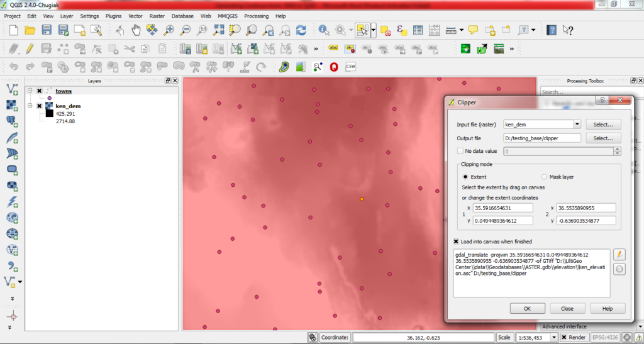This screenshot has width=644, height=344.
Task: Click the Add Vector Layer sidebar icon
Action: (12, 89)
